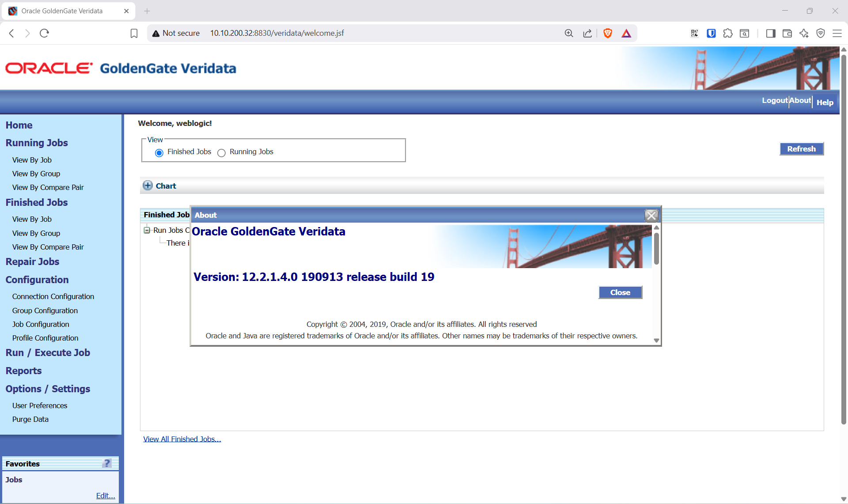The image size is (848, 504).
Task: Open View By Group under Finished Jobs
Action: coord(36,233)
